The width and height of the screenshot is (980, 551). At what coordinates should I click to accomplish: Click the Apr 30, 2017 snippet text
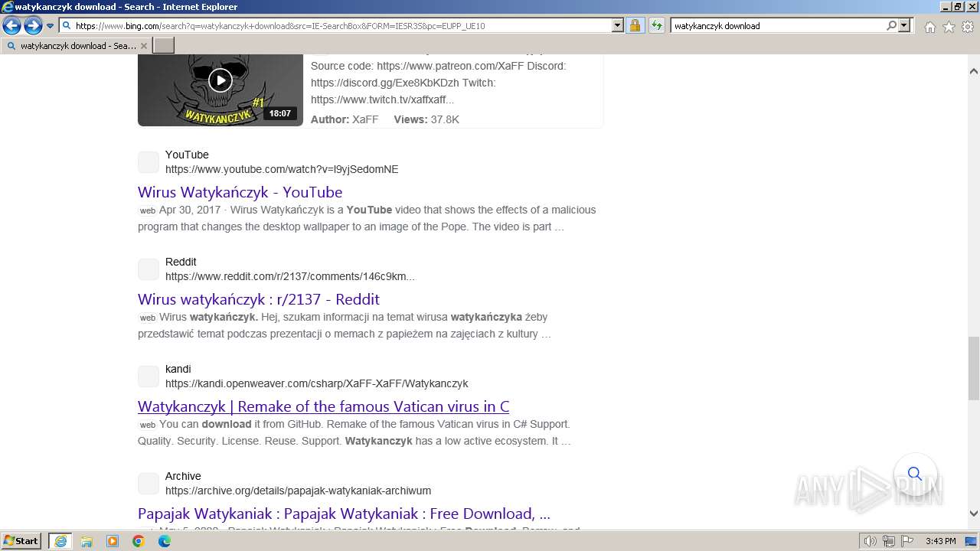[190, 210]
